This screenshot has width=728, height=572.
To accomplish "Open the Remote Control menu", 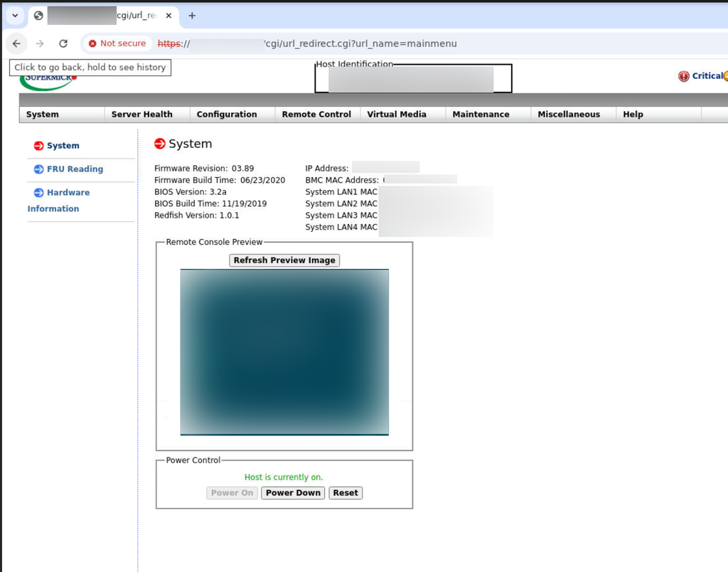I will click(318, 115).
